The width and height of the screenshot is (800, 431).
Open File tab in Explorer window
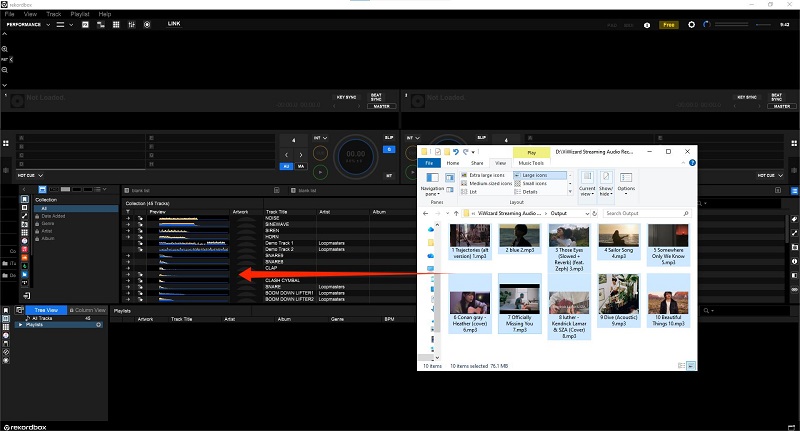click(429, 163)
